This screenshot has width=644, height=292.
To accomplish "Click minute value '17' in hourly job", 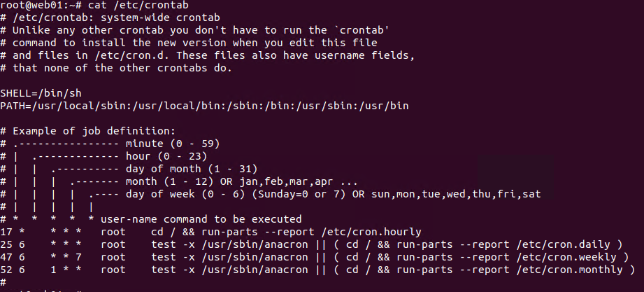I will tap(6, 231).
